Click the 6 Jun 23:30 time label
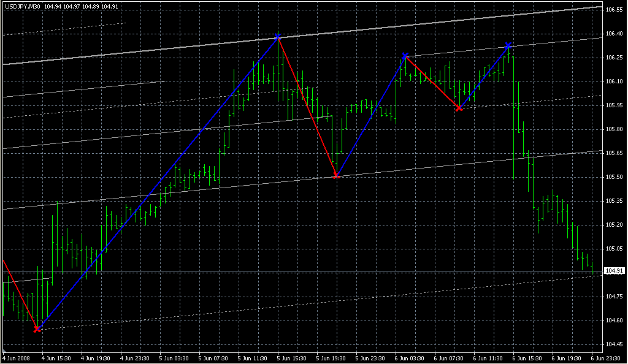The height and width of the screenshot is (364, 628). point(605,358)
